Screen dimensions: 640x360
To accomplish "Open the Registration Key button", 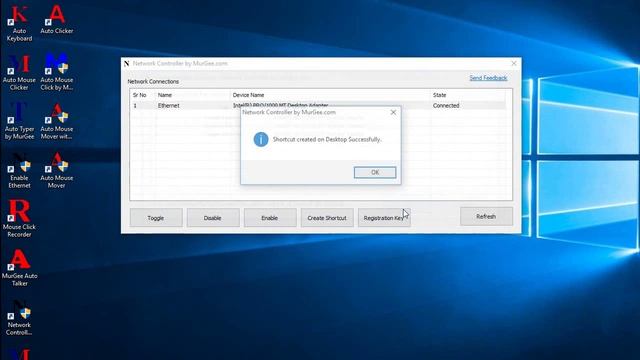I will coord(384,218).
